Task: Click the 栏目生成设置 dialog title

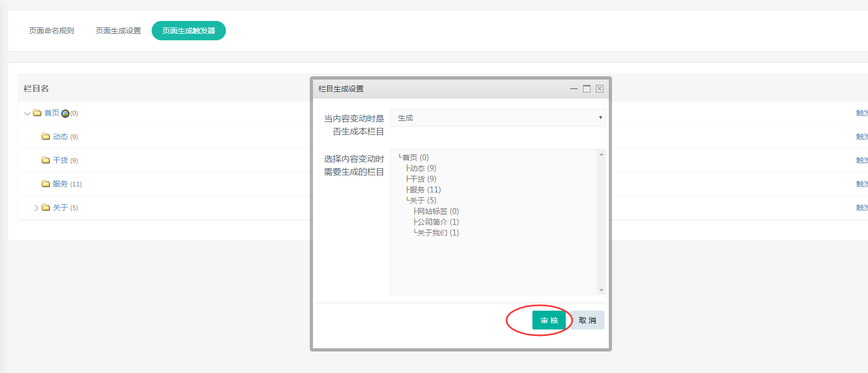Action: coord(341,89)
